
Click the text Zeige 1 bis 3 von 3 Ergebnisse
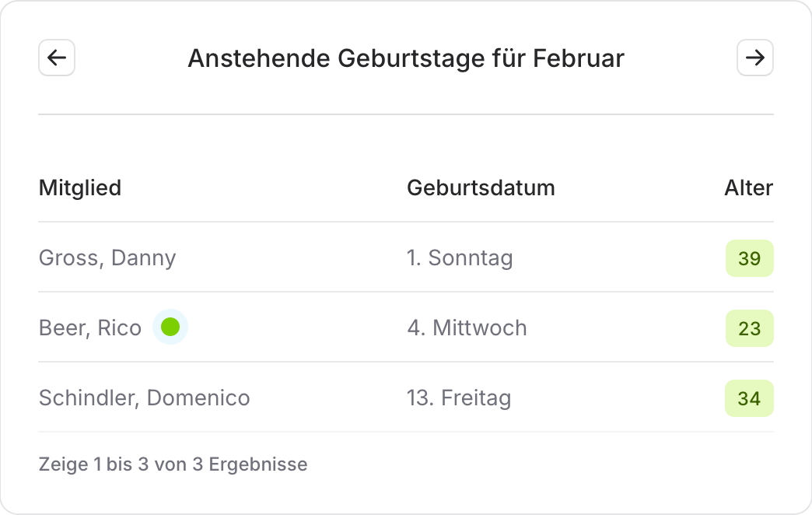coord(173,464)
